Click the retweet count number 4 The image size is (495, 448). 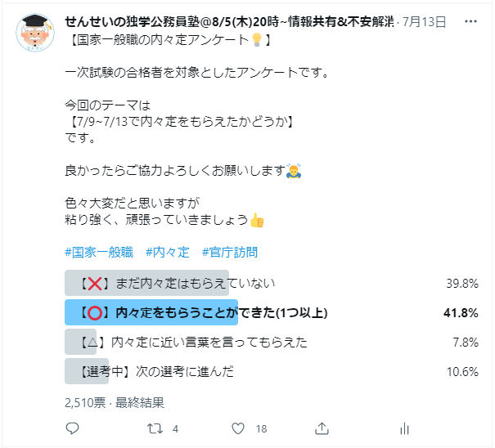tap(175, 428)
